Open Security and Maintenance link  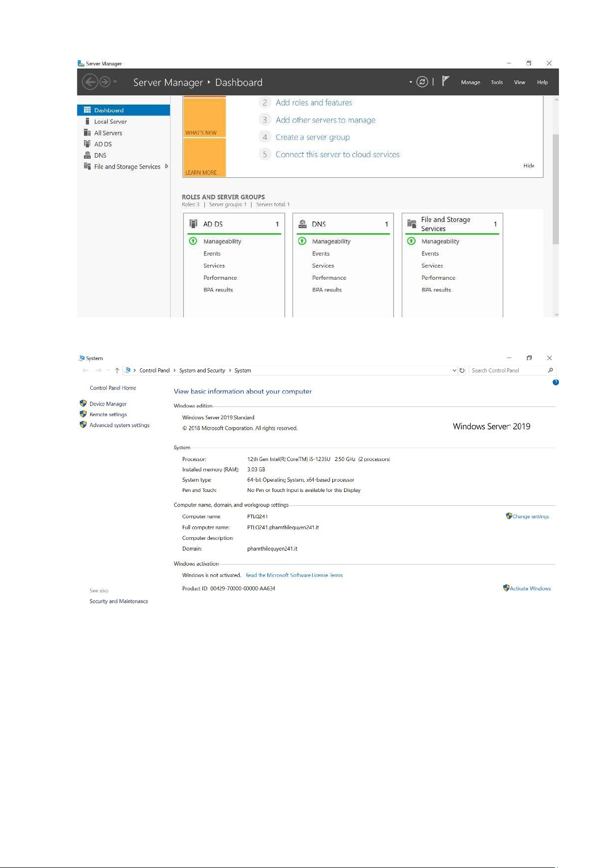coord(118,601)
